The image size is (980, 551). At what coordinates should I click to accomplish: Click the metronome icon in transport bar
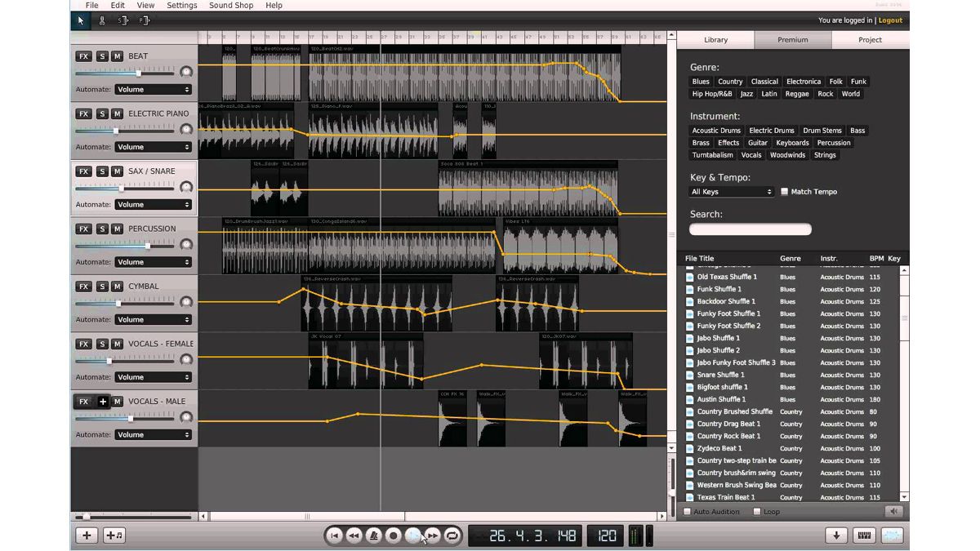pos(374,535)
